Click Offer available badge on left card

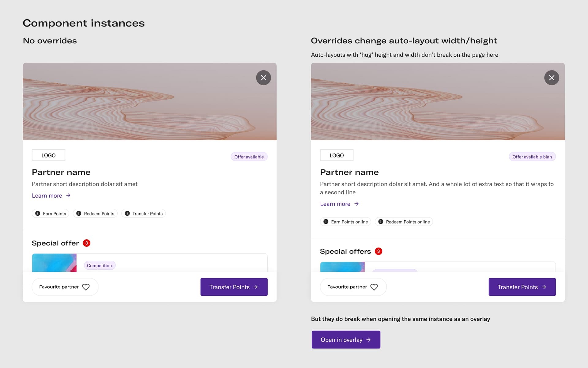click(x=249, y=157)
